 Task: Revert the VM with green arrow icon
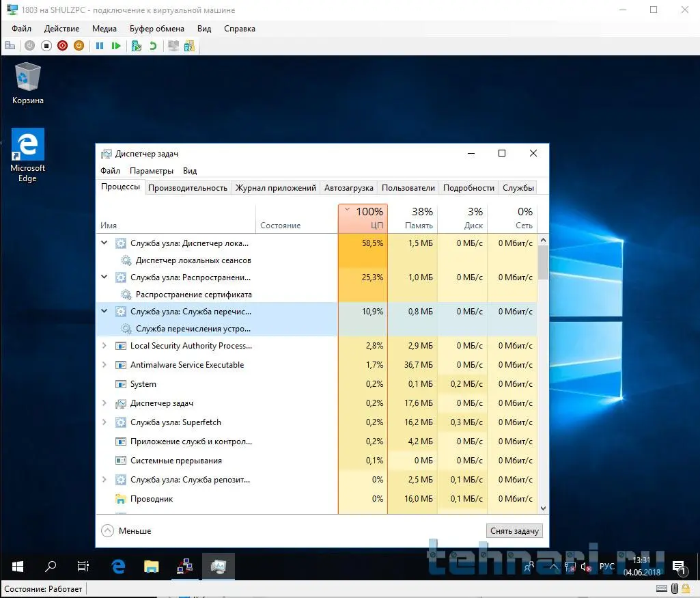pos(153,46)
